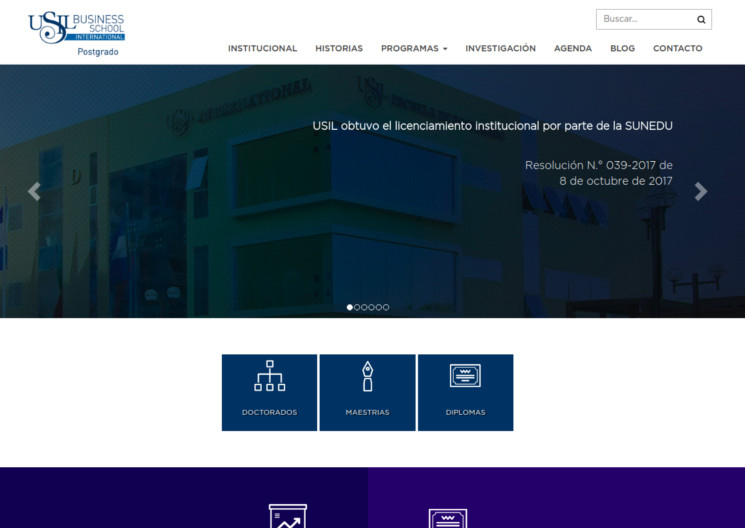Select the fifth carousel indicator dot
This screenshot has width=745, height=528.
click(379, 307)
